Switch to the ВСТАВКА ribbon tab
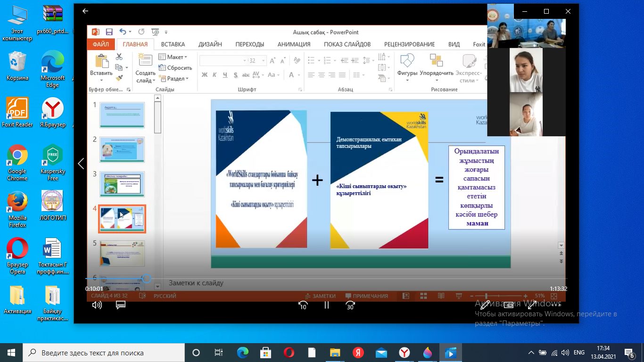The image size is (644, 362). (173, 44)
